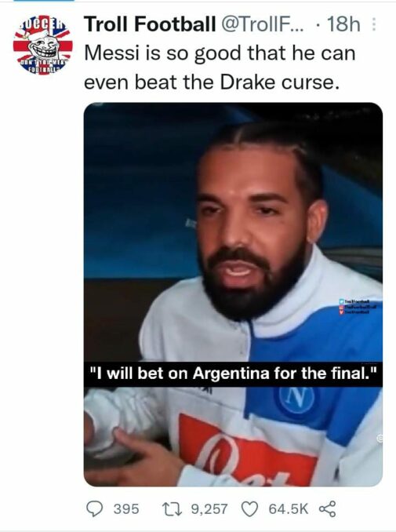Open the @TrollF... handle link
Screen dimensions: 396x532
[x=263, y=24]
